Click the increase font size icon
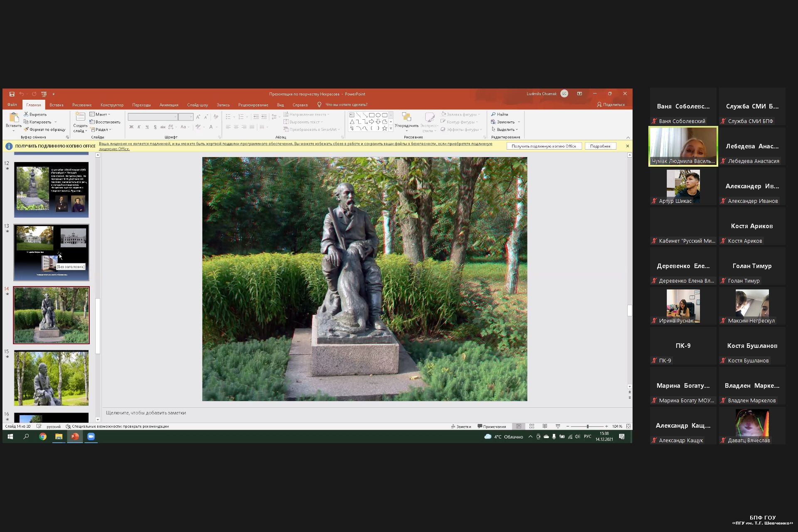This screenshot has height=532, width=798. [198, 117]
